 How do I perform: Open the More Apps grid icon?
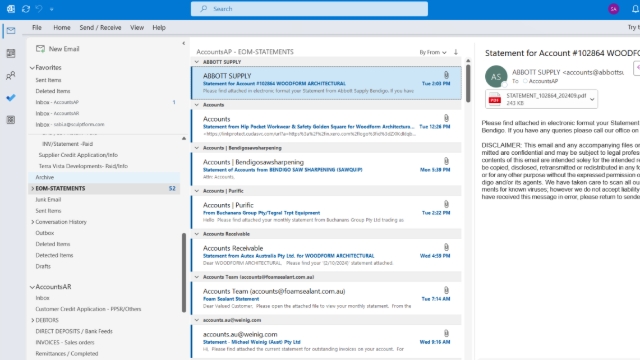(x=11, y=120)
